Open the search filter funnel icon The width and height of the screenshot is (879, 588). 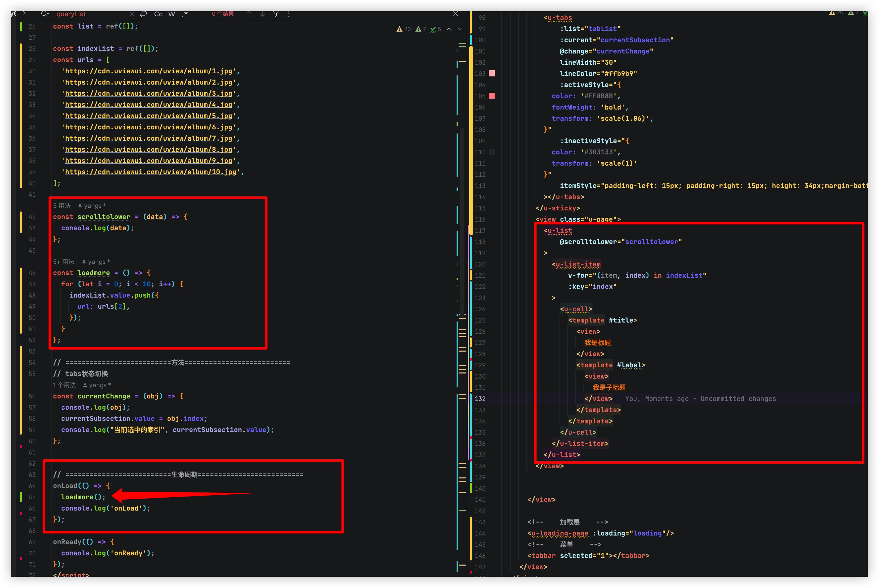276,14
